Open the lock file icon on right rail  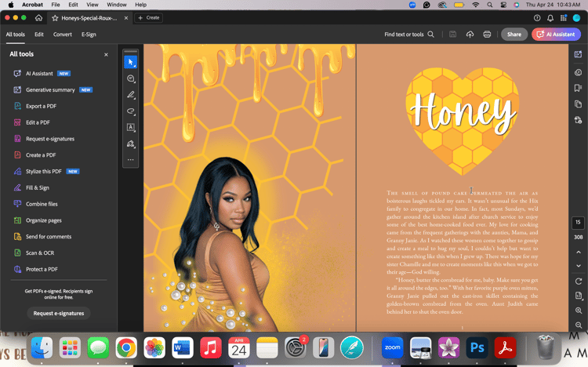pos(578,120)
